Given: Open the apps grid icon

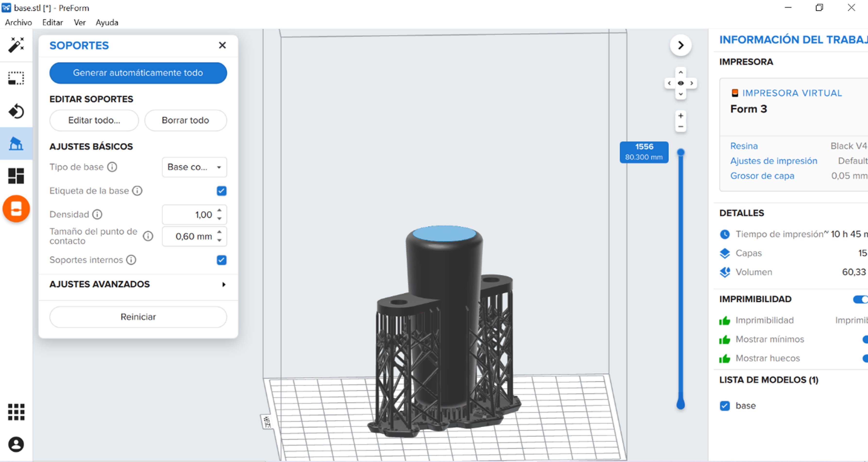Looking at the screenshot, I should (16, 412).
